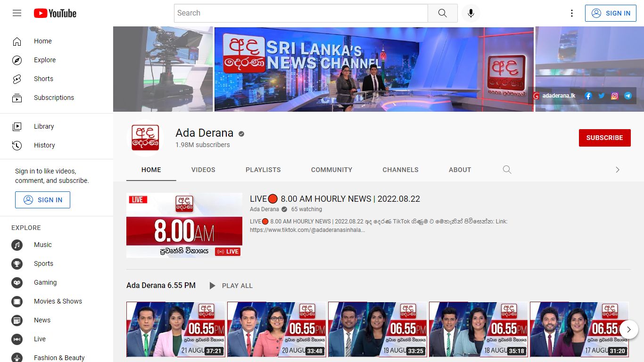Switch to the COMMUNITY tab
Image resolution: width=644 pixels, height=362 pixels.
pyautogui.click(x=331, y=170)
